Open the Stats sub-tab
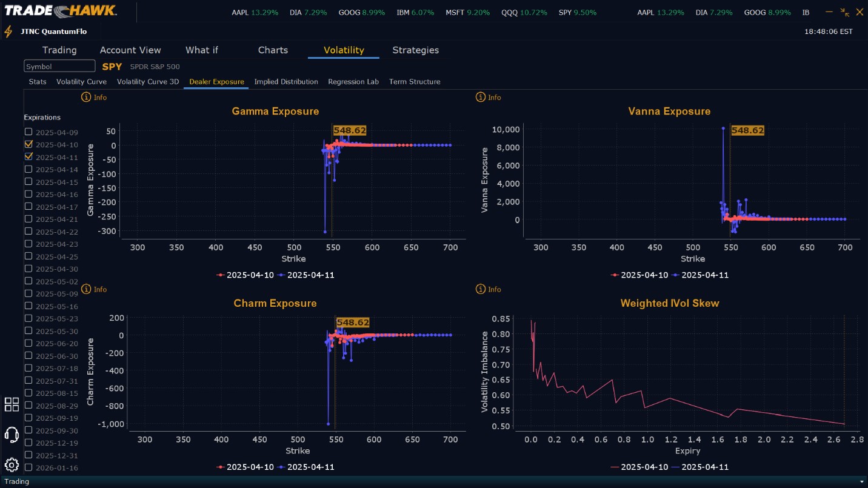This screenshot has width=868, height=488. click(38, 82)
